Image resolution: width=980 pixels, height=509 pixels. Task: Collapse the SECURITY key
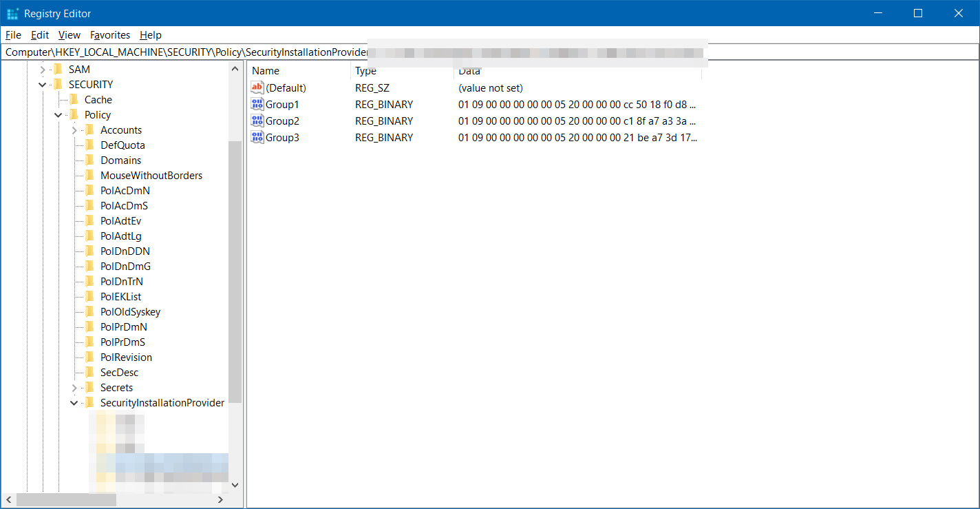click(43, 85)
